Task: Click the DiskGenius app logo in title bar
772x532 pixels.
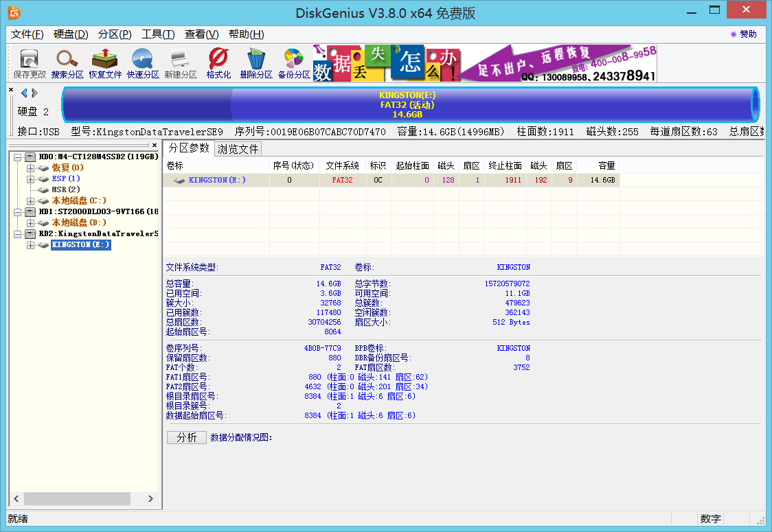Action: pos(14,13)
